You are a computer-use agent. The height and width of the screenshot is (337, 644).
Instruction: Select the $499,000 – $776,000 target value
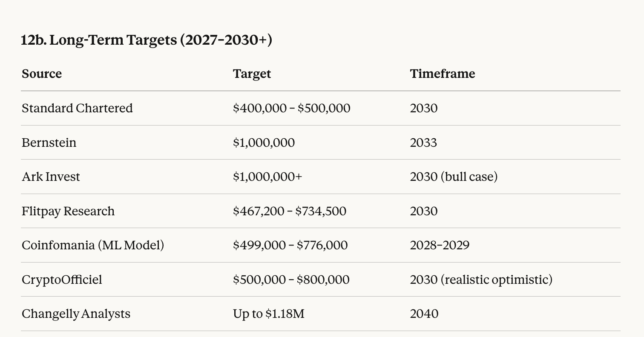point(290,245)
